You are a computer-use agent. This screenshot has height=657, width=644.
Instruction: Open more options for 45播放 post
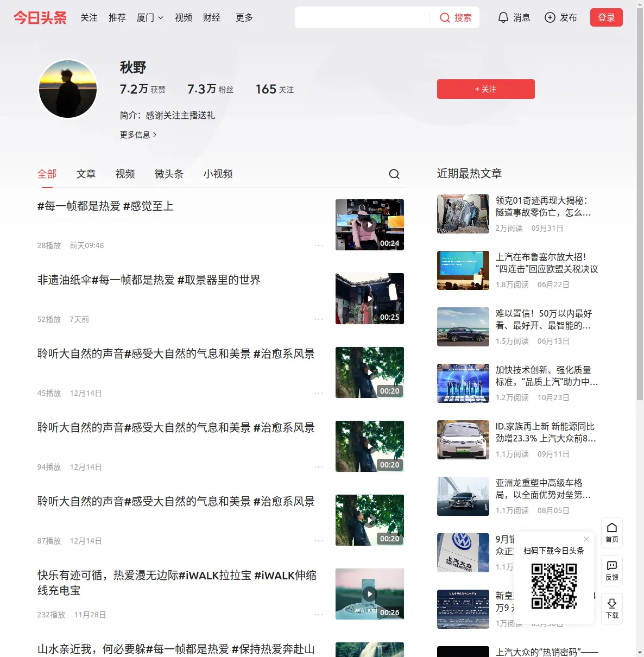tap(319, 393)
